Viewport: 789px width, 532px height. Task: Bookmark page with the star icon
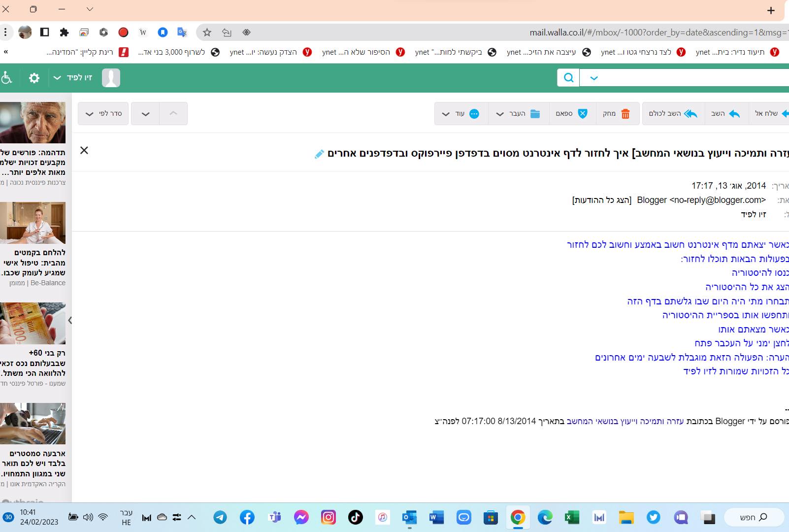pyautogui.click(x=207, y=33)
